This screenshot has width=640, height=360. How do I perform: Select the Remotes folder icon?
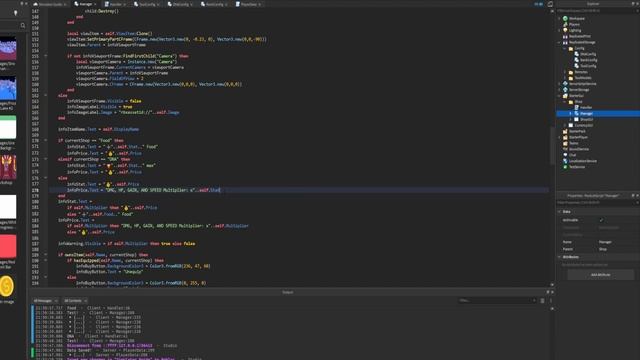pyautogui.click(x=571, y=72)
